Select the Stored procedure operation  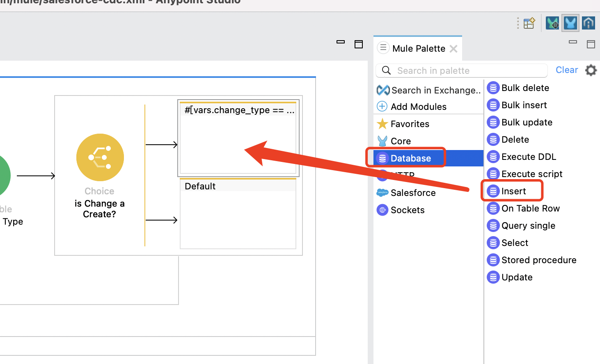[532, 260]
